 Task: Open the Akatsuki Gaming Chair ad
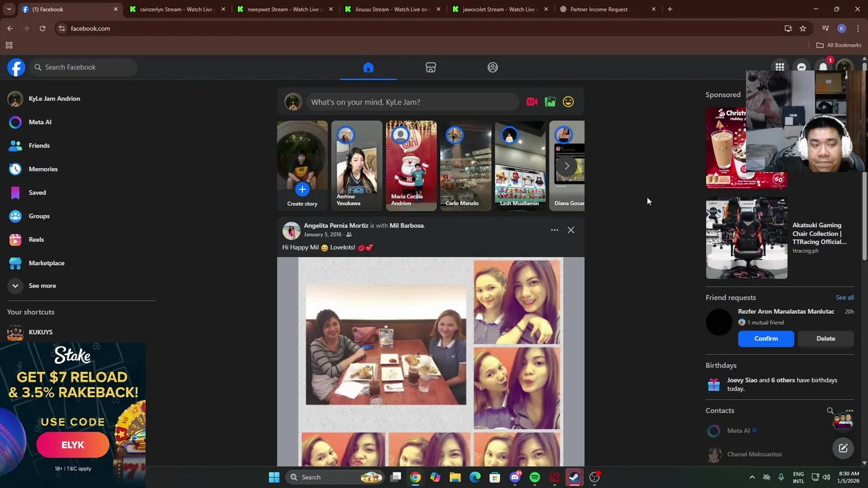click(780, 239)
